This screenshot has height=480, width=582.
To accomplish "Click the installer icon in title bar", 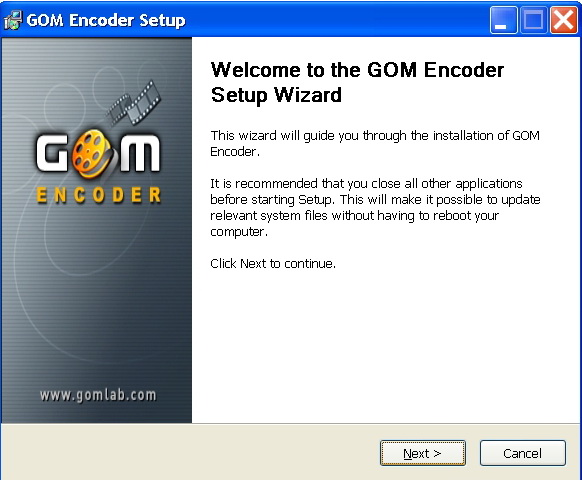I will pos(13,20).
